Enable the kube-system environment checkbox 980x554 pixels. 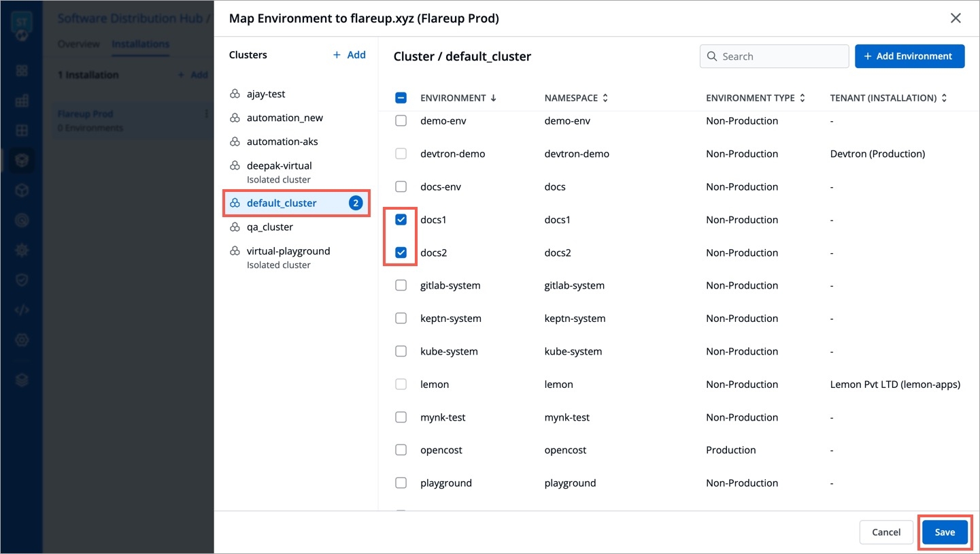tap(401, 351)
